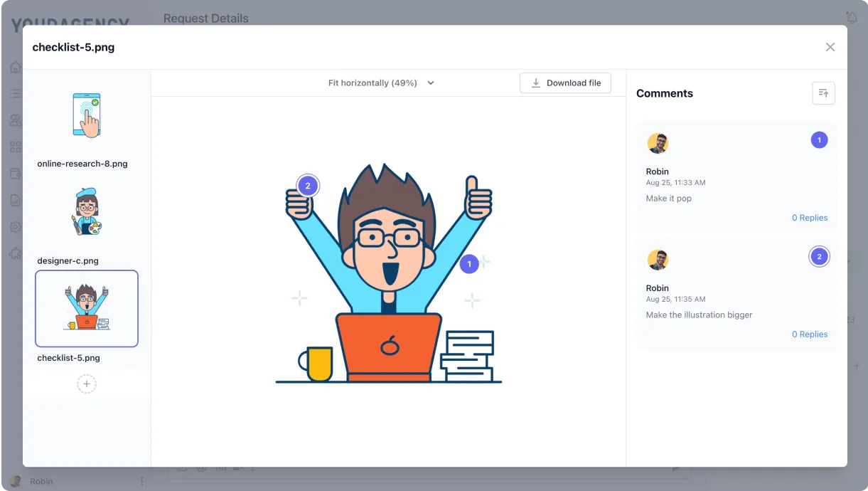Open the Settings gear in the sidebar
868x491 pixels.
click(16, 226)
